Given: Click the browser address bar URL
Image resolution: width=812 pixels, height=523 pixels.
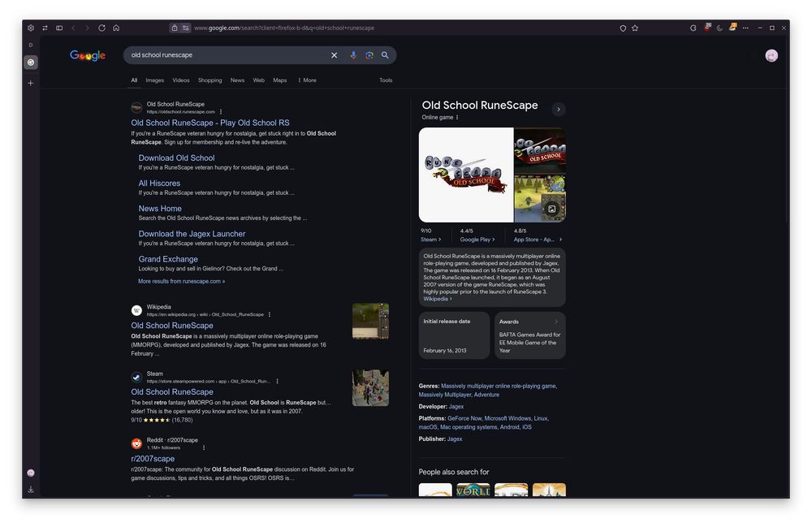Looking at the screenshot, I should (283, 28).
